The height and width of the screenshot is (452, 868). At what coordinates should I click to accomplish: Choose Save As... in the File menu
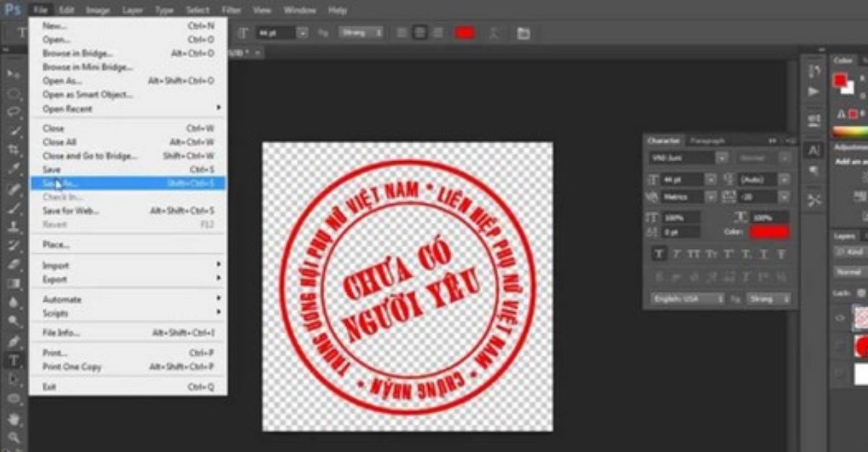pos(128,184)
